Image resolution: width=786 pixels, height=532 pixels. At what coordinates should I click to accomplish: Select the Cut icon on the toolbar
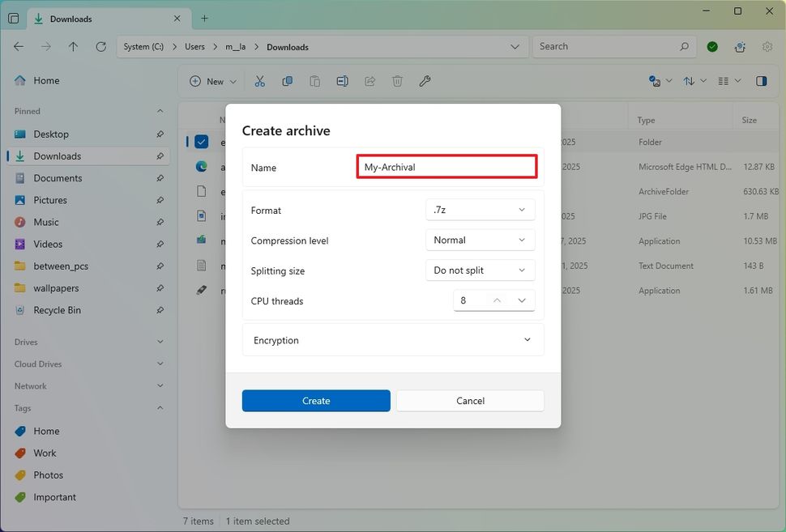[x=259, y=81]
